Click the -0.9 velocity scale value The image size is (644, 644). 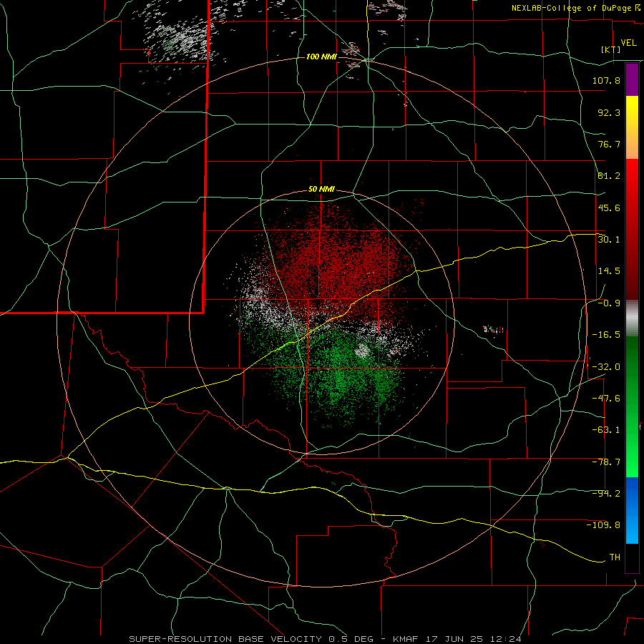609,303
